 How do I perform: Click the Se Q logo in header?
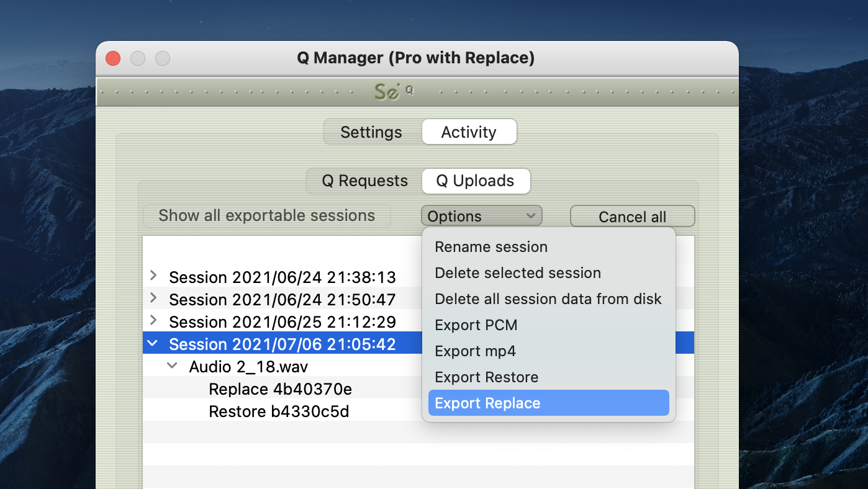point(392,92)
